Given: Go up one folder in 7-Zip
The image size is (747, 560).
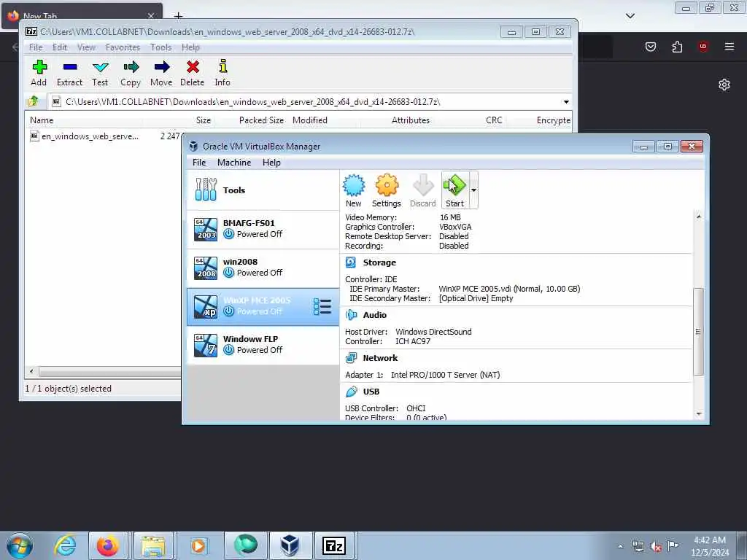Looking at the screenshot, I should [x=34, y=101].
